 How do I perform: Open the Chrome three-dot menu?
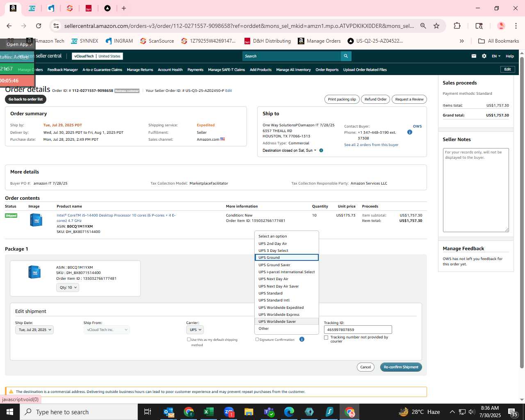click(516, 26)
